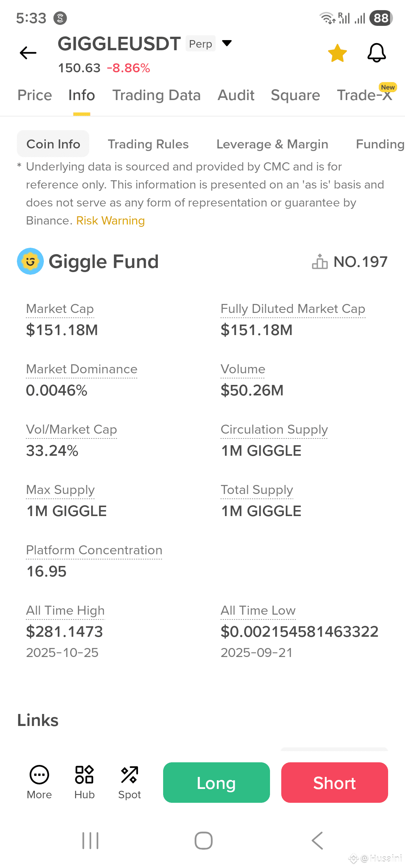Tap the Android recent apps button
The width and height of the screenshot is (405, 868).
point(90,841)
